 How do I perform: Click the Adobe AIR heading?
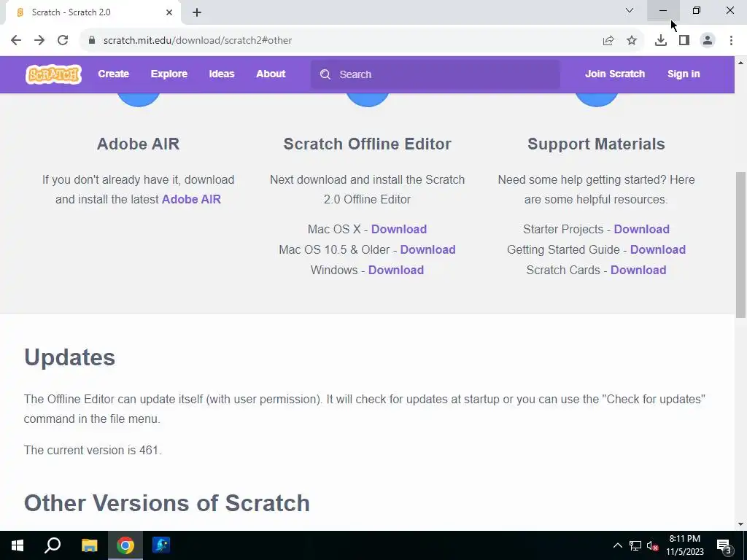click(x=138, y=144)
